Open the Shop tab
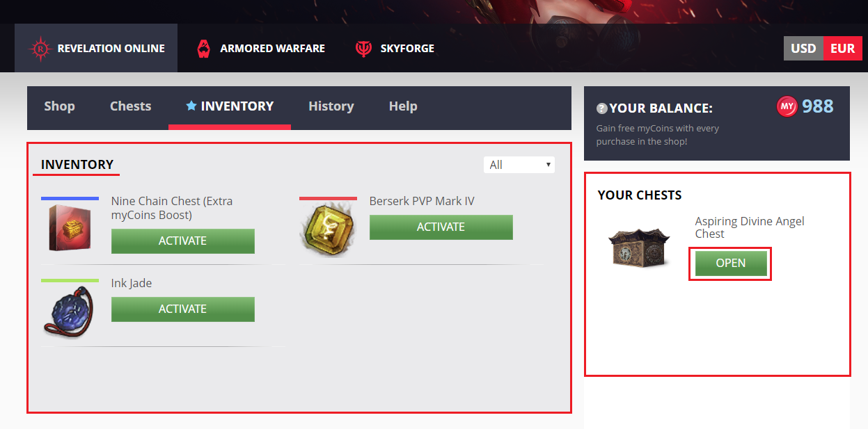The image size is (868, 429). coord(59,106)
